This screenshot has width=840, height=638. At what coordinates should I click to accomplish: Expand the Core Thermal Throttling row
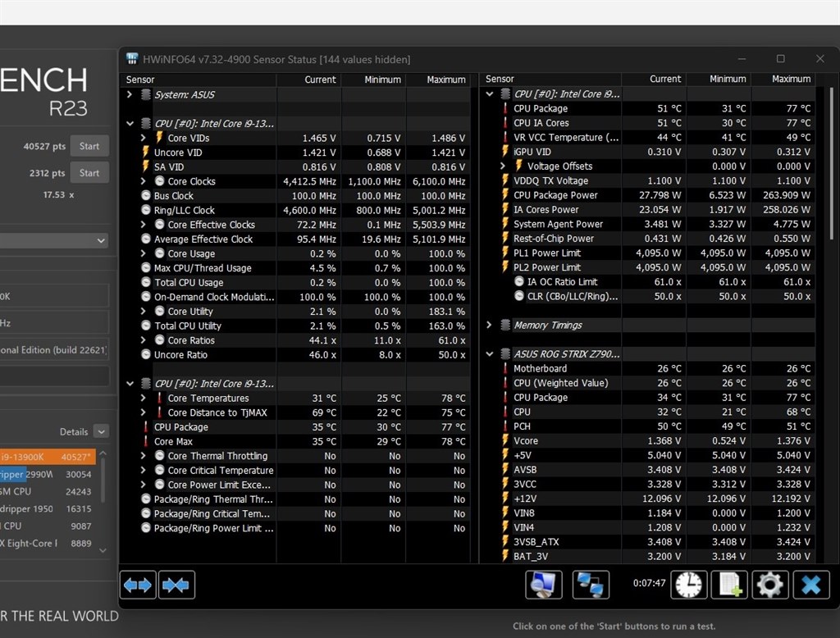(x=143, y=456)
